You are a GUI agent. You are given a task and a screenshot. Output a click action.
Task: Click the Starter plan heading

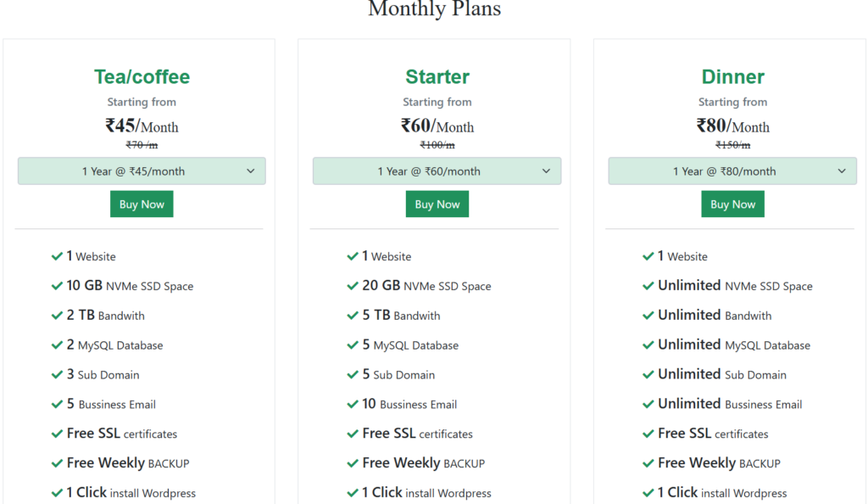(437, 76)
